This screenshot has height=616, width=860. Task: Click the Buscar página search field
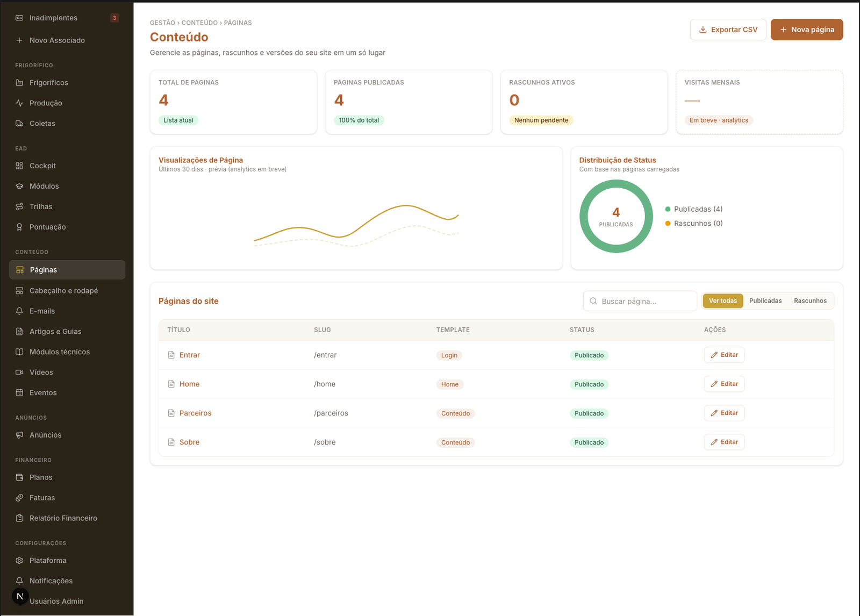coord(640,301)
